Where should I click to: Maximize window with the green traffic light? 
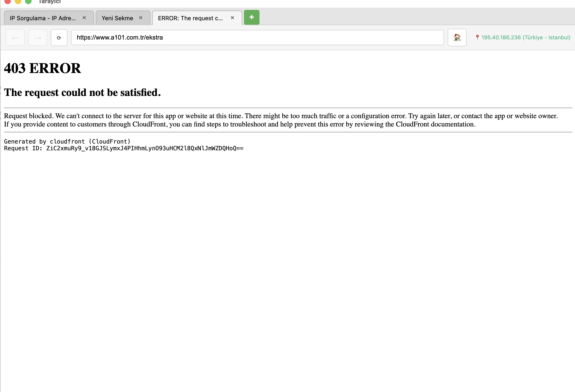coord(29,1)
